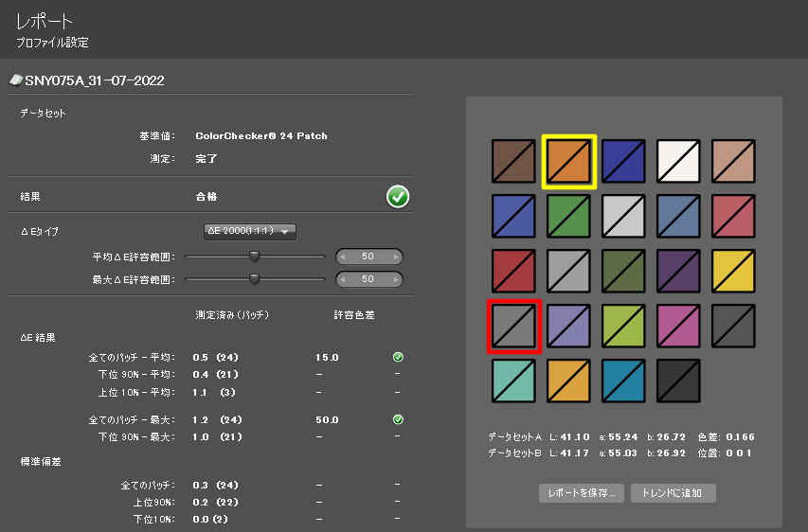Select the white patch in the top row
This screenshot has width=808, height=532.
coord(678,161)
